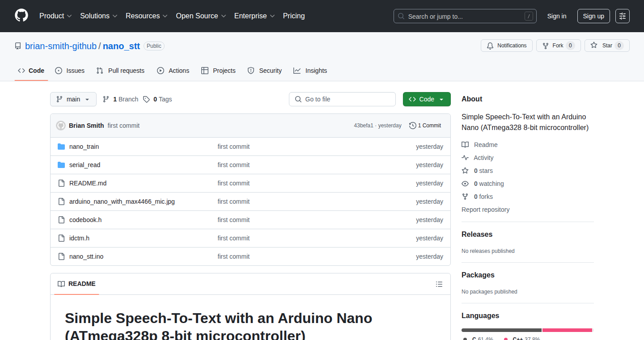Select the Code repository tab
The height and width of the screenshot is (340, 644).
tap(31, 71)
